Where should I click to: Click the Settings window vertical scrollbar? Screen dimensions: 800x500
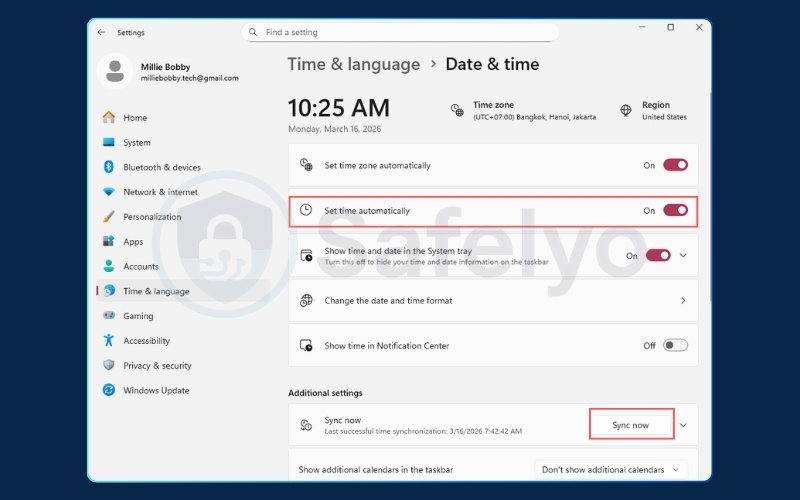pos(710,196)
